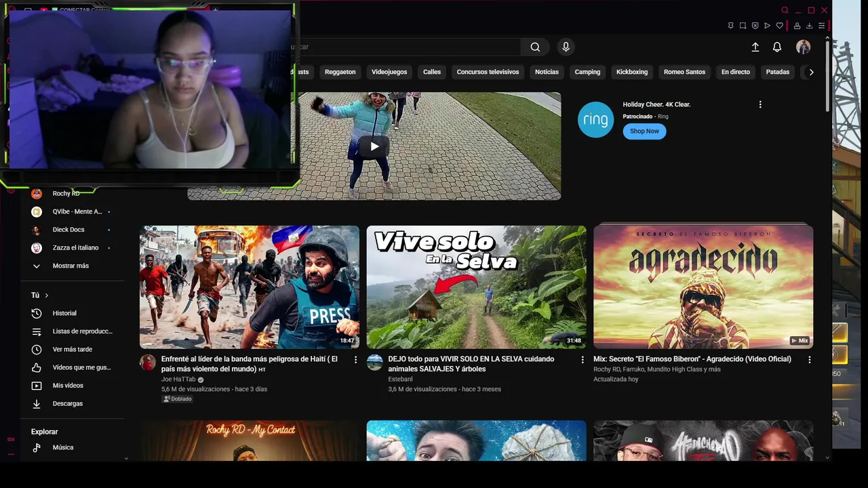
Task: Select the En directo chip
Action: click(736, 72)
